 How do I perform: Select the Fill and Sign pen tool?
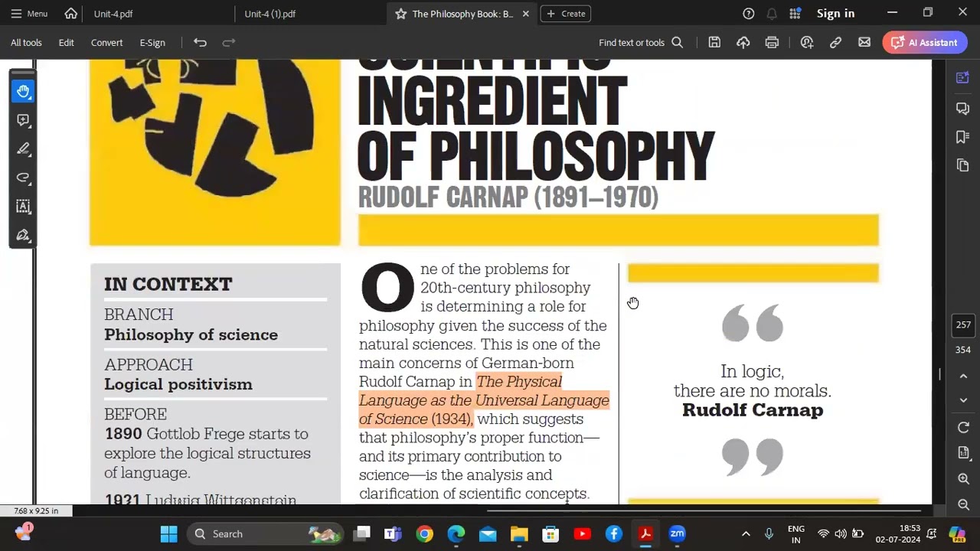[23, 235]
